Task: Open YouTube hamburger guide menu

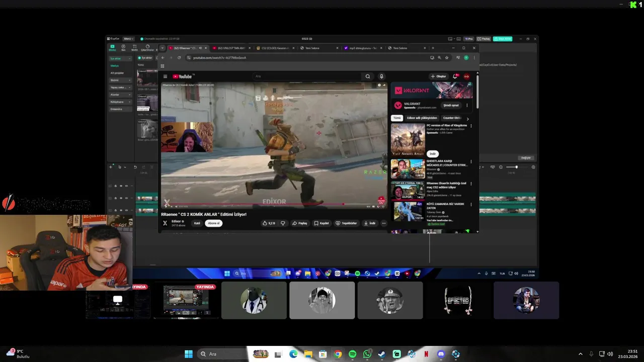Action: pyautogui.click(x=165, y=76)
